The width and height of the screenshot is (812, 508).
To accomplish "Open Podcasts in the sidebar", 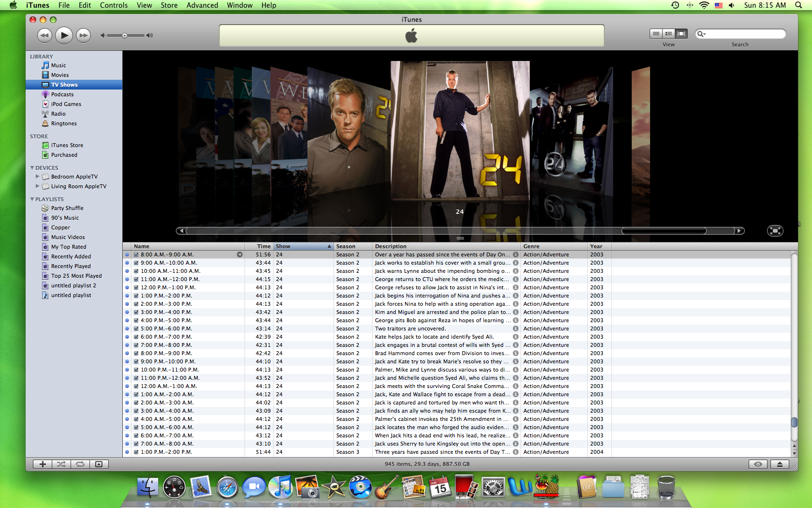I will [62, 94].
